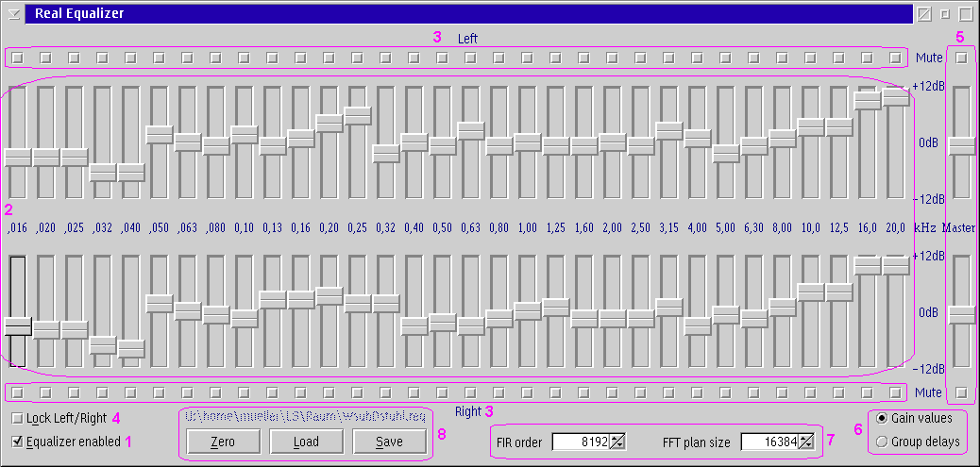
Task: Click the FIR order input field
Action: pyautogui.click(x=580, y=442)
